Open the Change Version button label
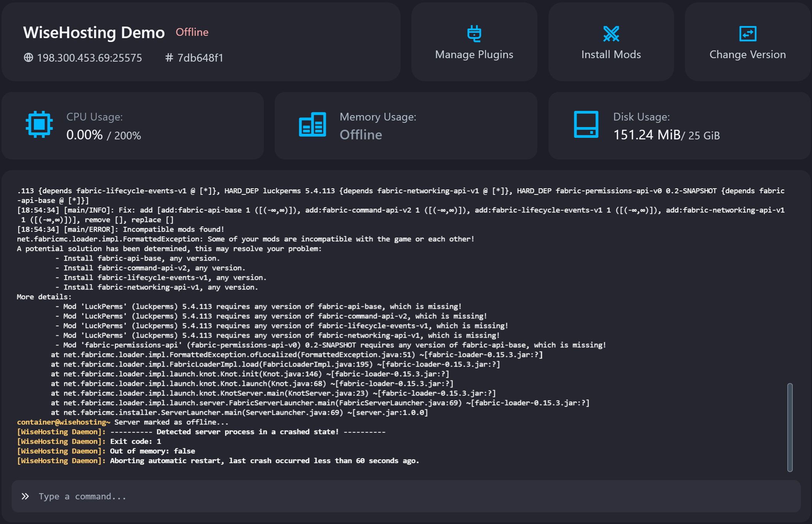Screen dimensions: 812x524 pos(747,55)
